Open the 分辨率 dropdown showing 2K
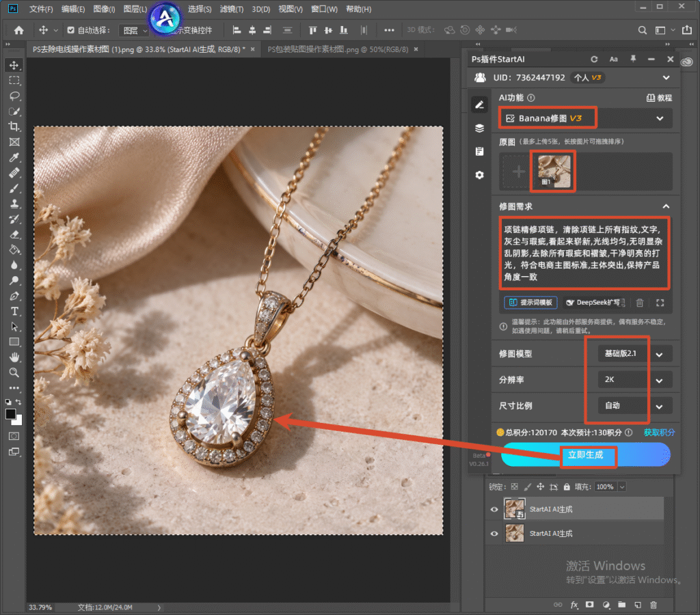This screenshot has width=700, height=615. click(x=635, y=380)
